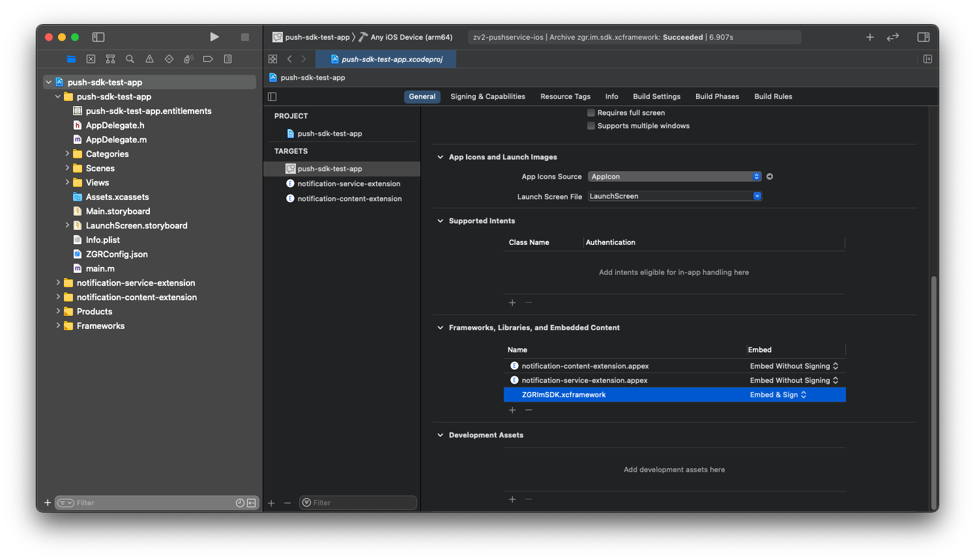Collapse Frameworks, Libraries, and Embedded Content
Screen dimensions: 975x560
click(x=441, y=328)
